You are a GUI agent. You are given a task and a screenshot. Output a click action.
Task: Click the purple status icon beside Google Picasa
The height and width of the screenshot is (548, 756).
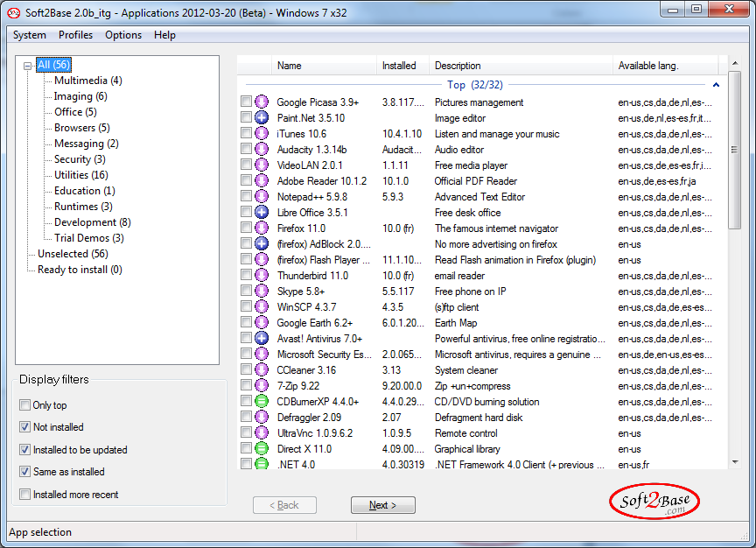[x=261, y=102]
